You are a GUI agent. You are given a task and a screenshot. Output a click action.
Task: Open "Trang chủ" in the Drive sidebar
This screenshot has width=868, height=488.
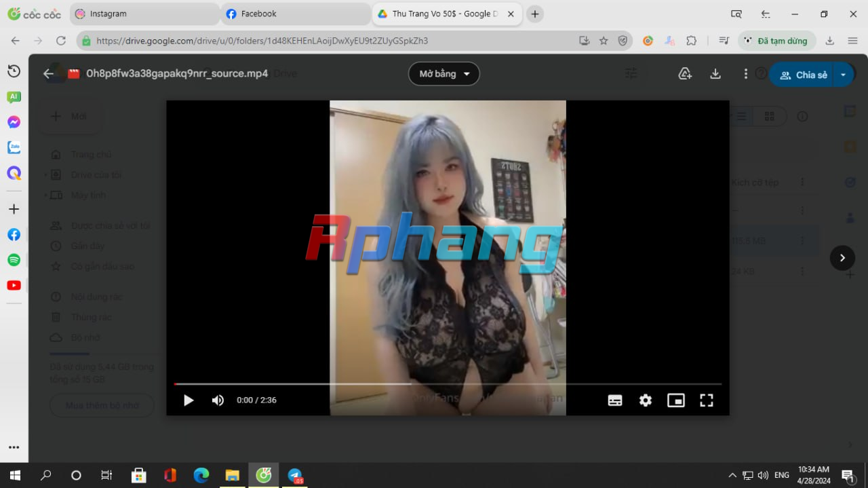[x=91, y=155]
